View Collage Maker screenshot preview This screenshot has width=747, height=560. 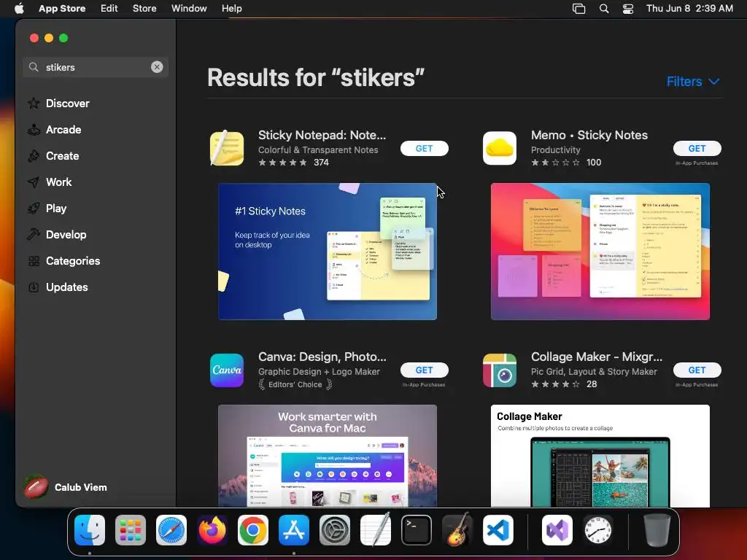point(600,456)
